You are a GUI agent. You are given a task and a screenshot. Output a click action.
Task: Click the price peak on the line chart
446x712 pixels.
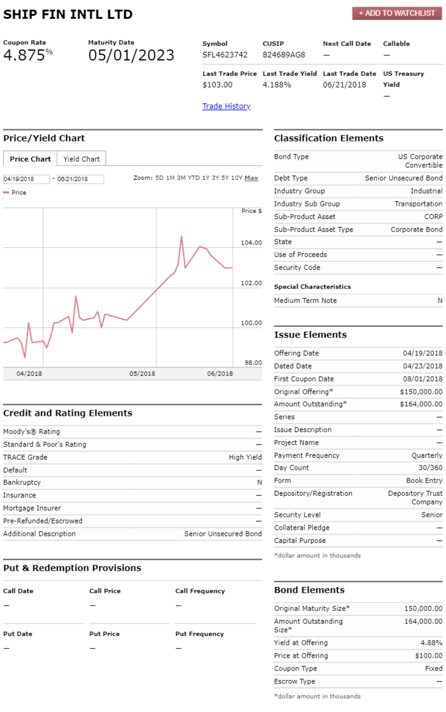[x=181, y=237]
